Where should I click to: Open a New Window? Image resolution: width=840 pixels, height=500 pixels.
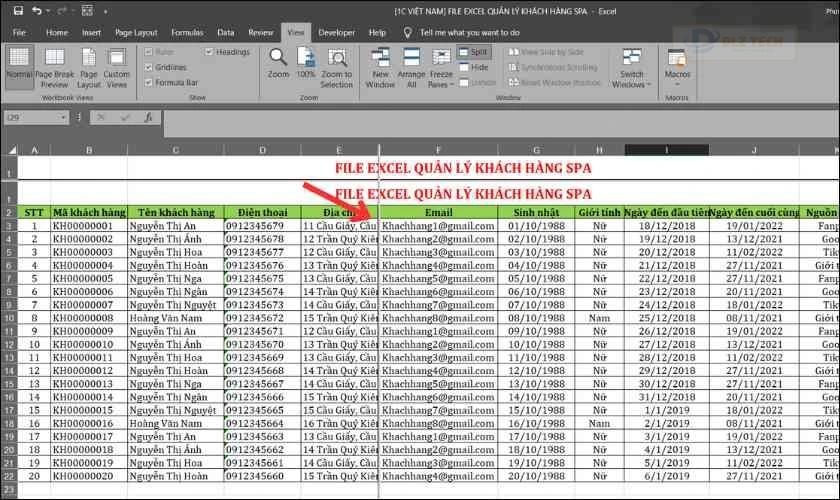[x=380, y=68]
